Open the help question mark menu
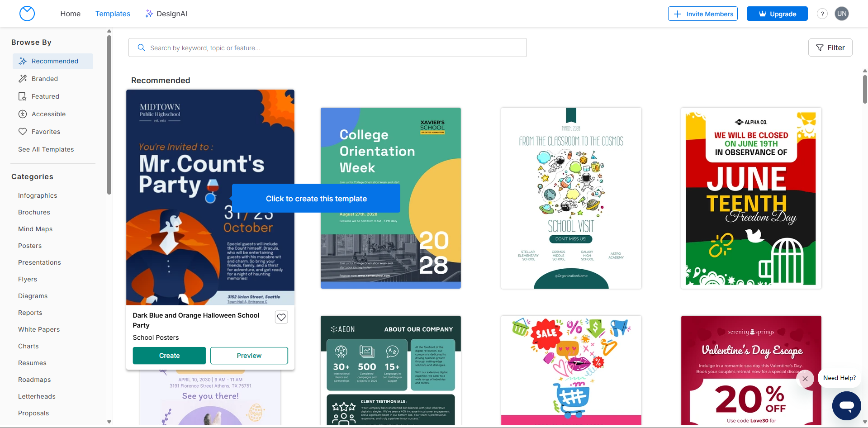This screenshot has width=868, height=428. point(822,14)
